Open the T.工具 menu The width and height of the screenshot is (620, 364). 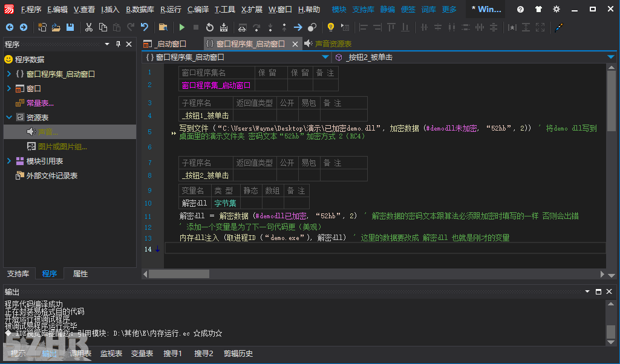[224, 9]
